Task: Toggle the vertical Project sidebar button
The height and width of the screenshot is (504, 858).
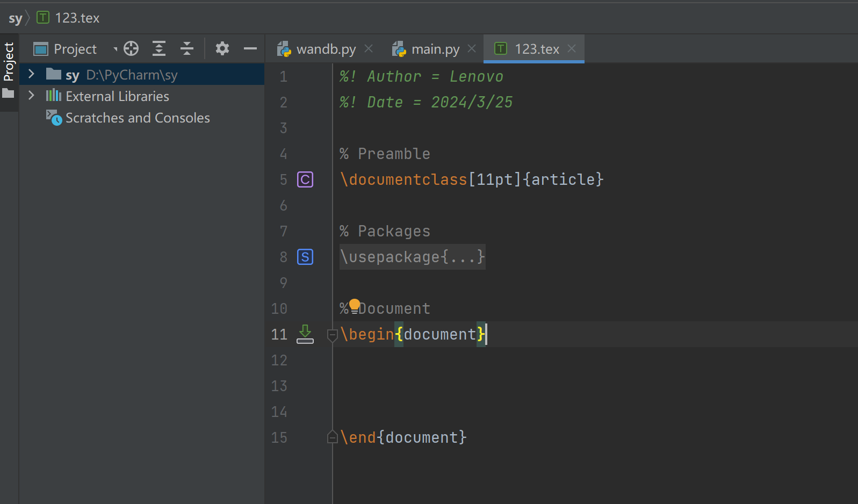Action: click(x=9, y=62)
